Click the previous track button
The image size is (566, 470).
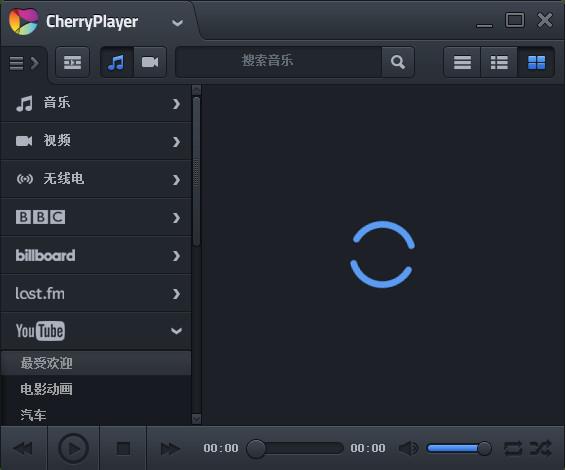(x=23, y=448)
